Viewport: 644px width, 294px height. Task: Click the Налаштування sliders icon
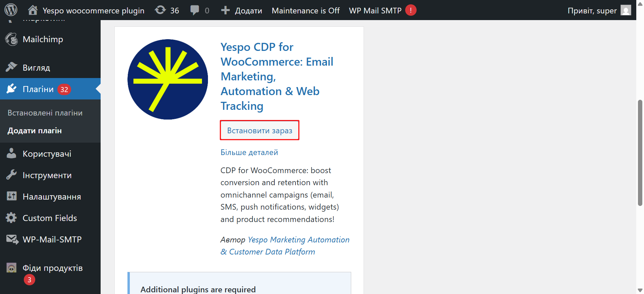11,196
